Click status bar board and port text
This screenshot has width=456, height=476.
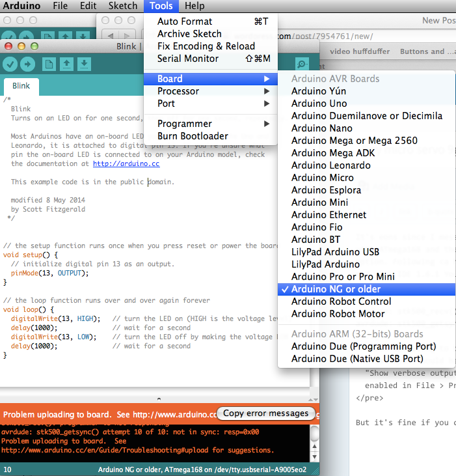click(202, 469)
